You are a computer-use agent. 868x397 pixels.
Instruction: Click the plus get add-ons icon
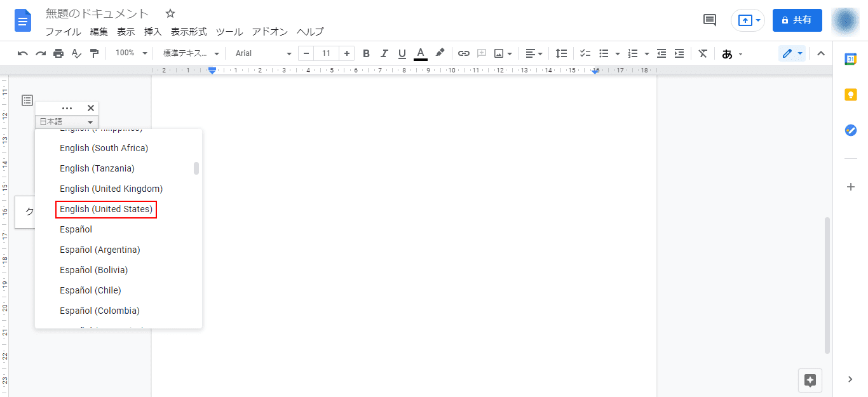click(850, 187)
